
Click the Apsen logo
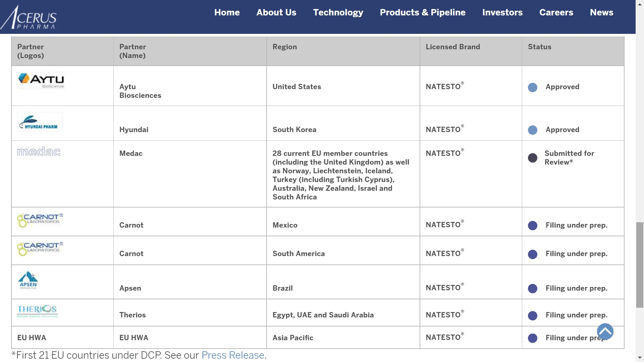pyautogui.click(x=28, y=280)
